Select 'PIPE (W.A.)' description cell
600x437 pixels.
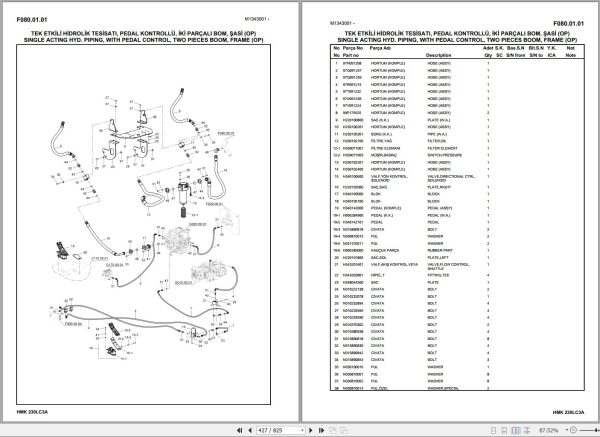[436, 134]
